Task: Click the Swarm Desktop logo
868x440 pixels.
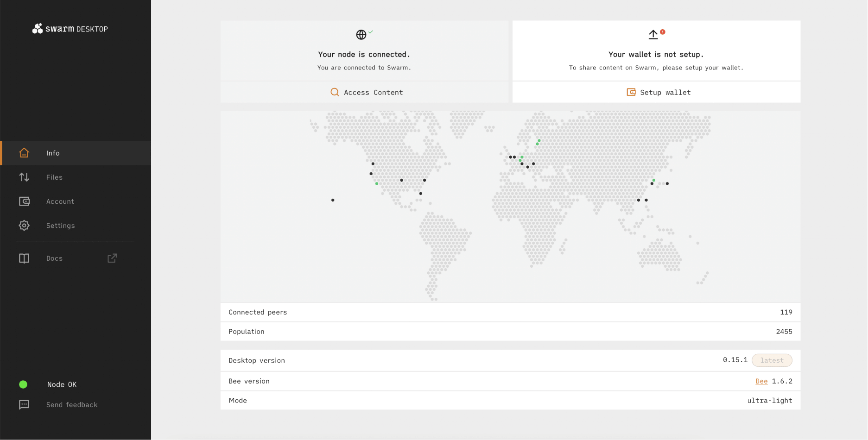Action: 70,29
